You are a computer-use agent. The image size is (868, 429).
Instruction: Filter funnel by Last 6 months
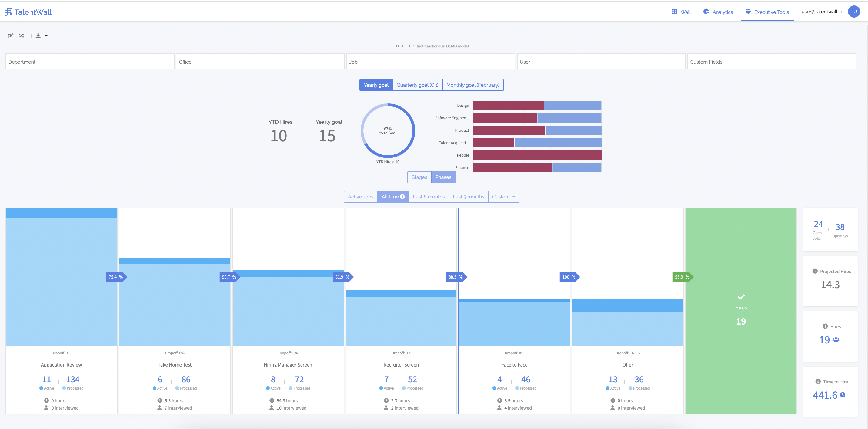428,197
